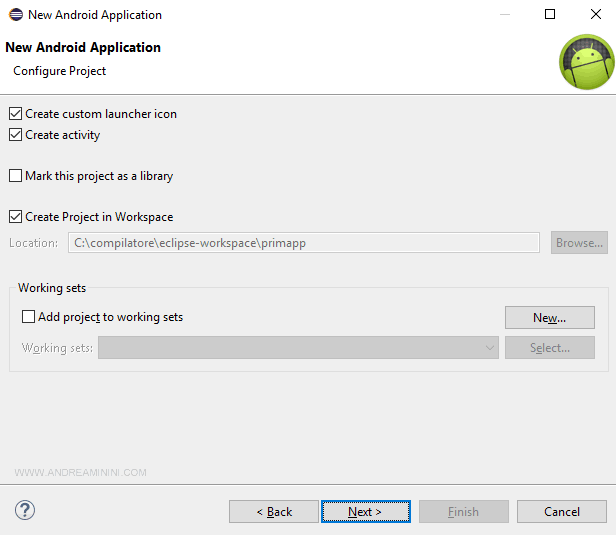Screen dimensions: 616x535
Task: Click the green Android robot logo
Action: pyautogui.click(x=585, y=62)
